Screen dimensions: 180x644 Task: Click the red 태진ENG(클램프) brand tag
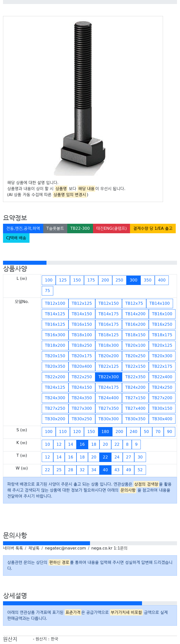111,228
